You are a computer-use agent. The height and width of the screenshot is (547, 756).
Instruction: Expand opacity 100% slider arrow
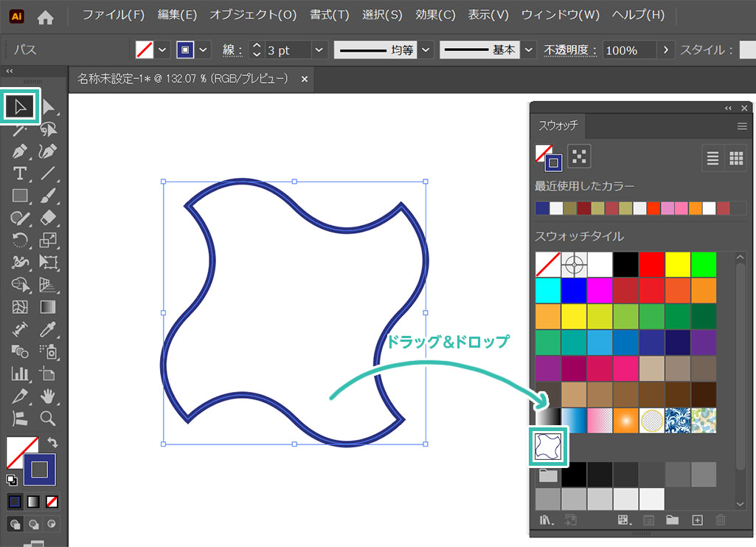pos(665,49)
